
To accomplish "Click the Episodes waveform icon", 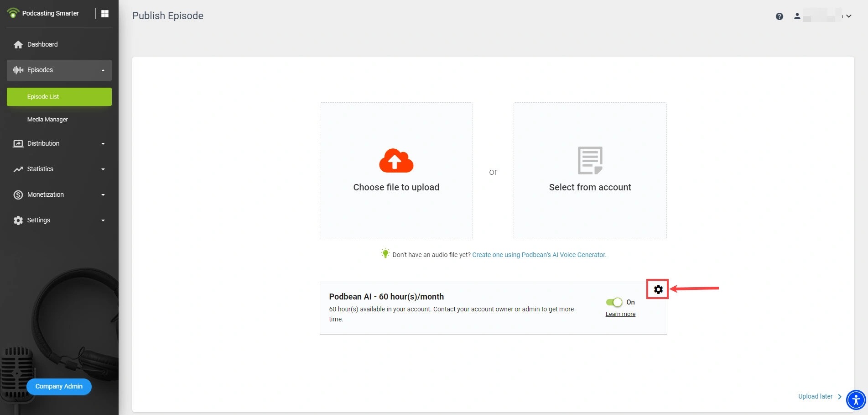I will (x=18, y=70).
